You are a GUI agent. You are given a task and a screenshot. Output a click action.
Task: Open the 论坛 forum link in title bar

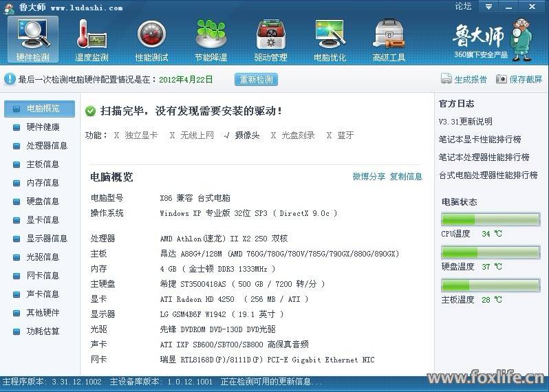tap(463, 7)
